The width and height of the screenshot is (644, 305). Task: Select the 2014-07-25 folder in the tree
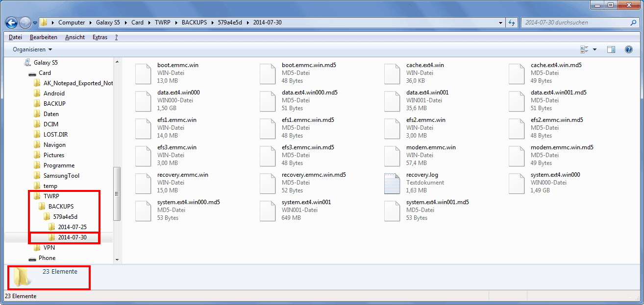(x=72, y=227)
